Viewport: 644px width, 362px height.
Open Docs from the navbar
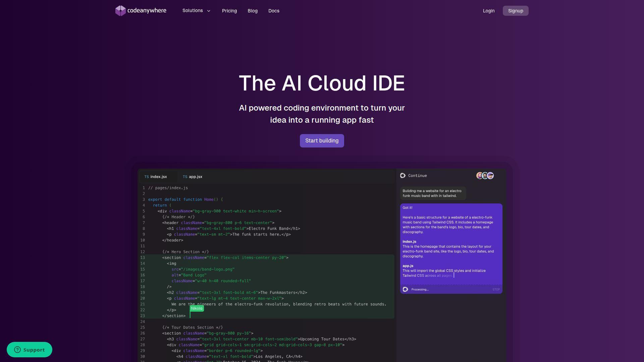(x=273, y=10)
